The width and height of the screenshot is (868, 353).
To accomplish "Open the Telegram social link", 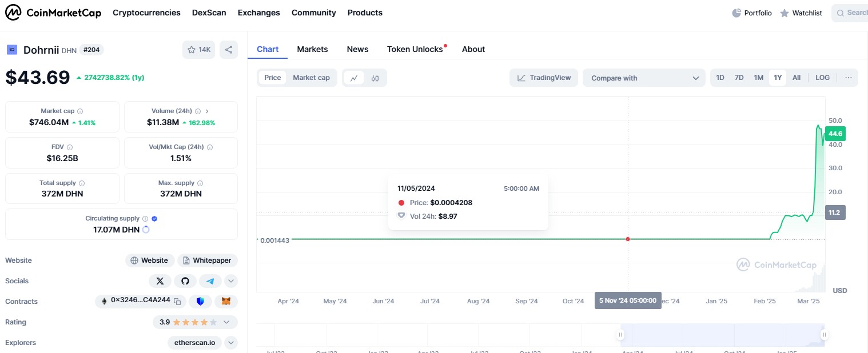I will pos(210,281).
